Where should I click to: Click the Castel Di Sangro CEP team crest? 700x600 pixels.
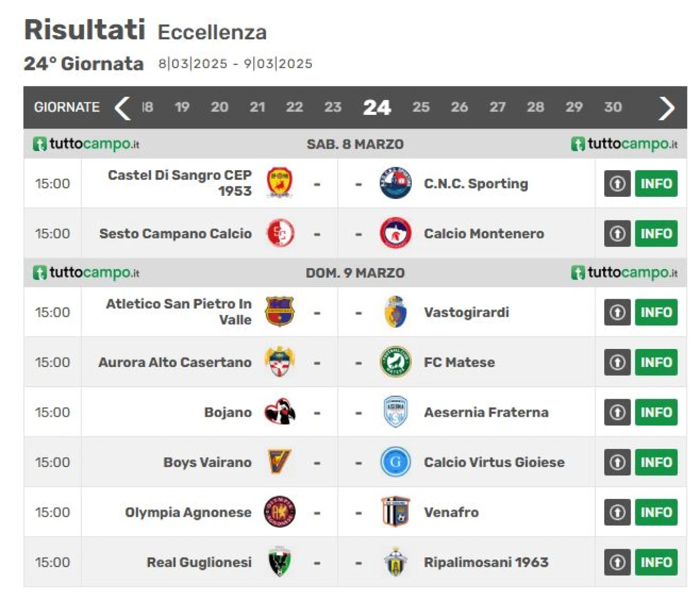point(279,183)
